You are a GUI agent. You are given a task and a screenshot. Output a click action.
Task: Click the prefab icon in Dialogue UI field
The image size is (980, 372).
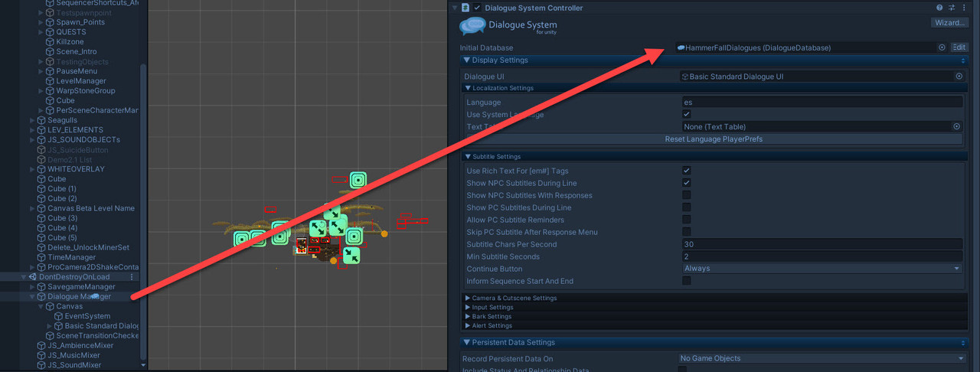(685, 77)
